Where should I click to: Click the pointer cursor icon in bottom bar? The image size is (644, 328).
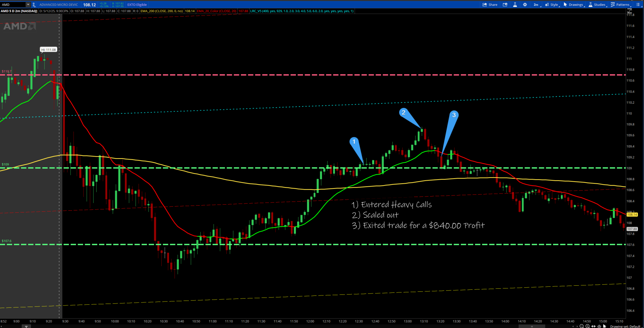point(605,326)
